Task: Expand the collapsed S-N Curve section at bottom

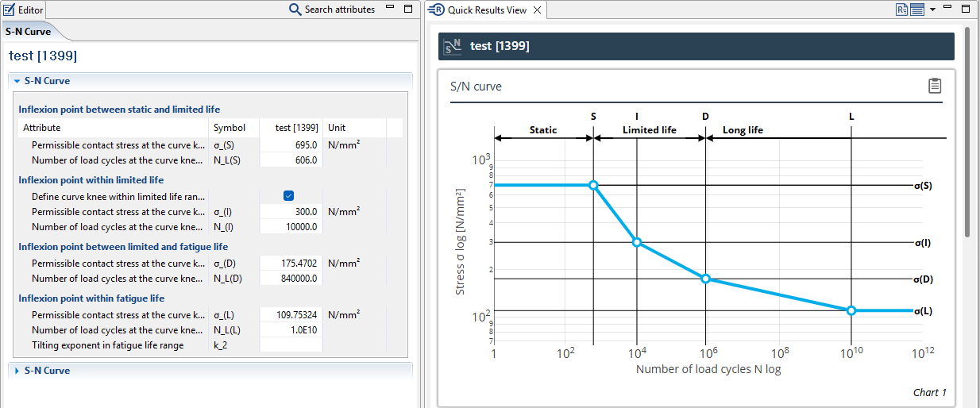Action: (17, 371)
